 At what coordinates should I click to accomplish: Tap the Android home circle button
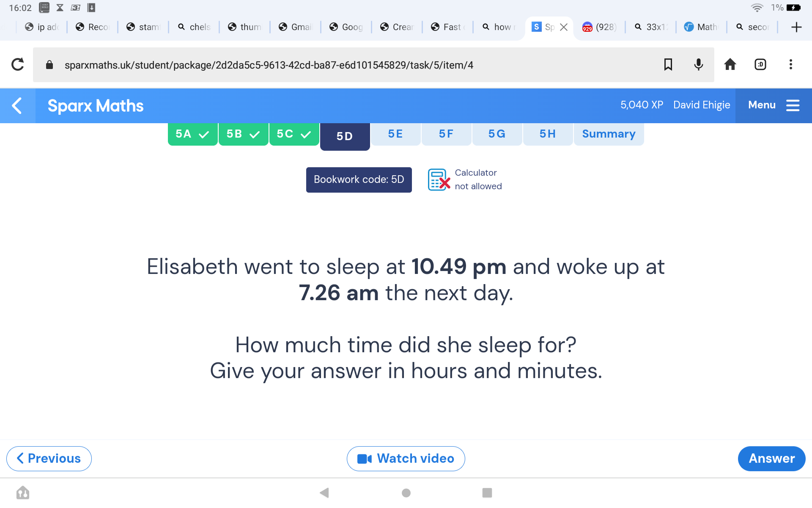(x=406, y=493)
